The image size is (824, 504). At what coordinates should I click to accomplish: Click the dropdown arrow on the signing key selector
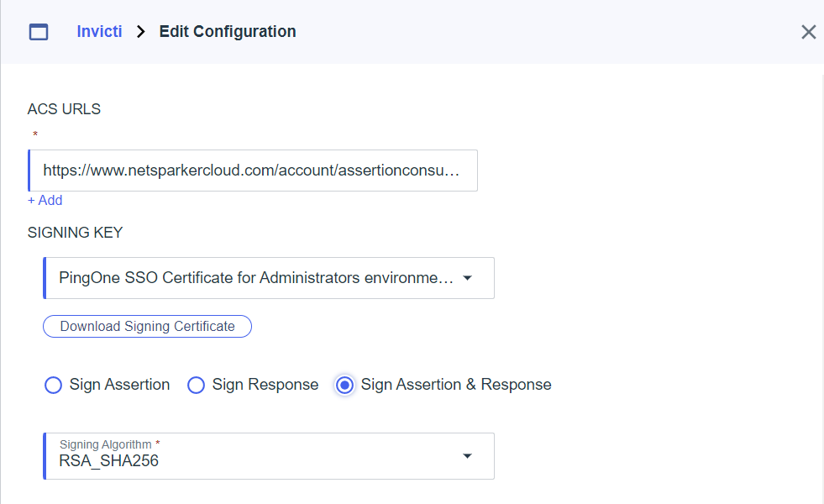click(x=468, y=278)
